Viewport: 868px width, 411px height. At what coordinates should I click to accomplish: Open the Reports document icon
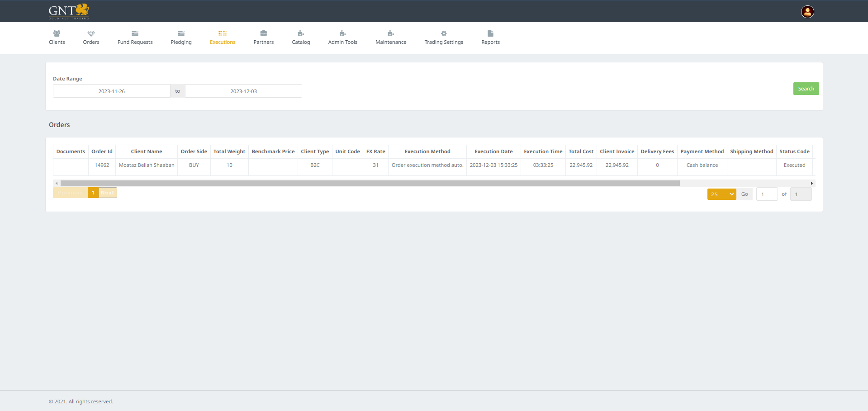pos(490,33)
